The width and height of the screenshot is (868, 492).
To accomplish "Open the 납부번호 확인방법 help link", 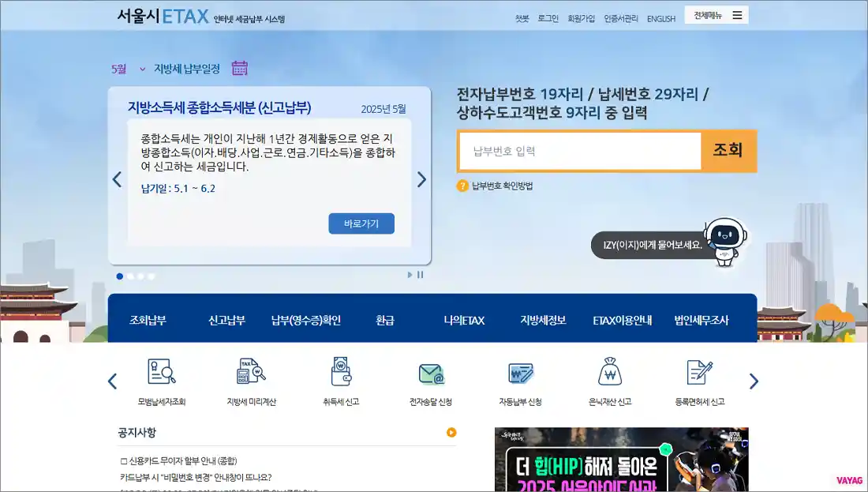I will pyautogui.click(x=502, y=186).
